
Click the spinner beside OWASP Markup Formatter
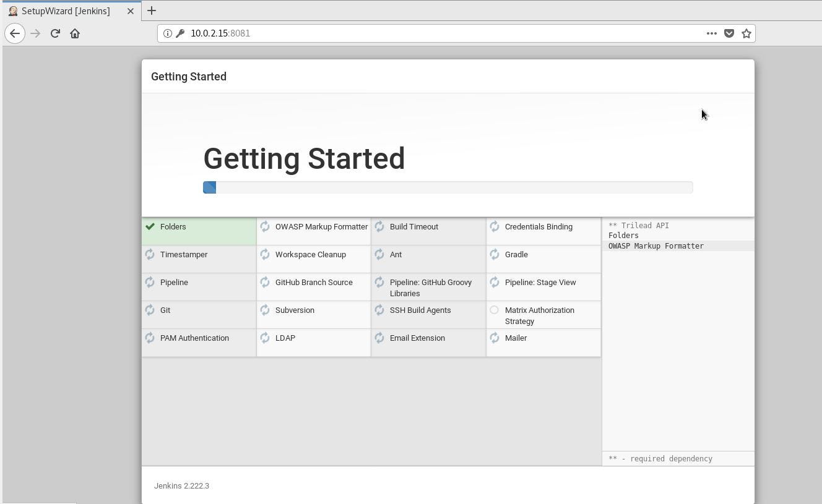point(265,226)
